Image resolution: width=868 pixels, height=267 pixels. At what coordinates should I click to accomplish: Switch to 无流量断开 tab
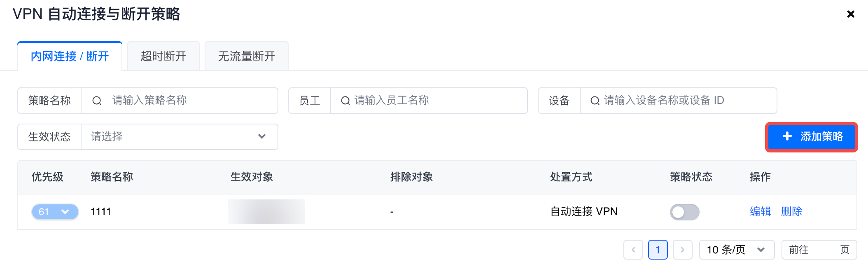coord(246,56)
